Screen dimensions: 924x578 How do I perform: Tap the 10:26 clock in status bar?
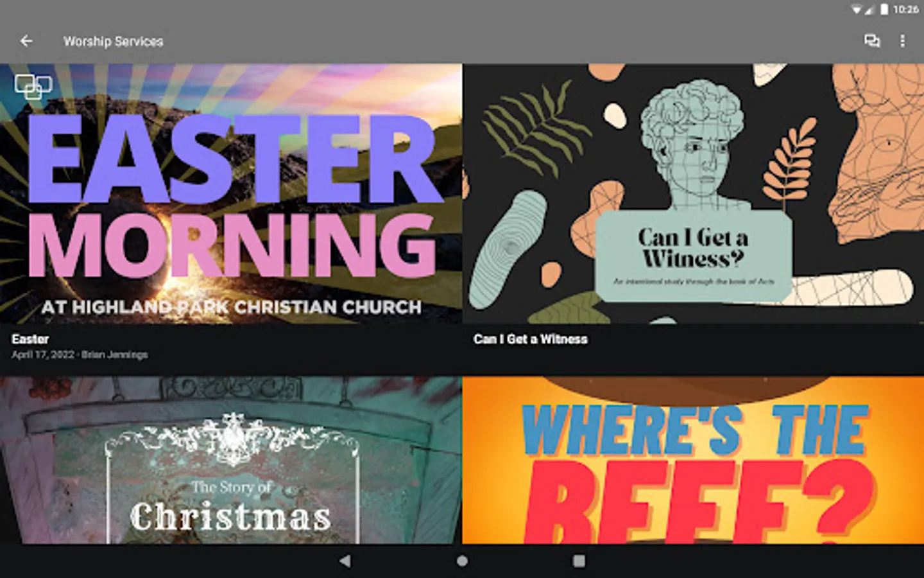[905, 9]
